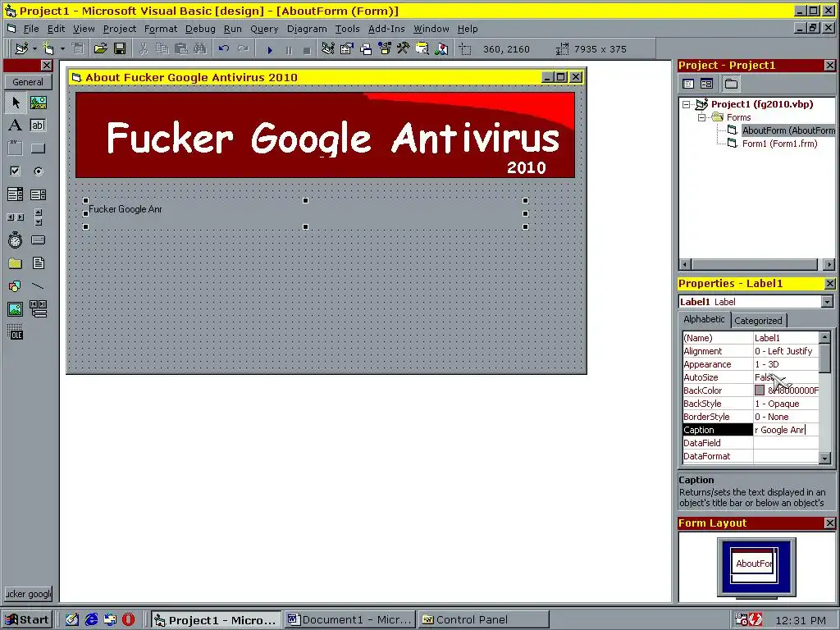The height and width of the screenshot is (630, 840).
Task: Select the ComboBox control tool
Action: click(x=16, y=194)
